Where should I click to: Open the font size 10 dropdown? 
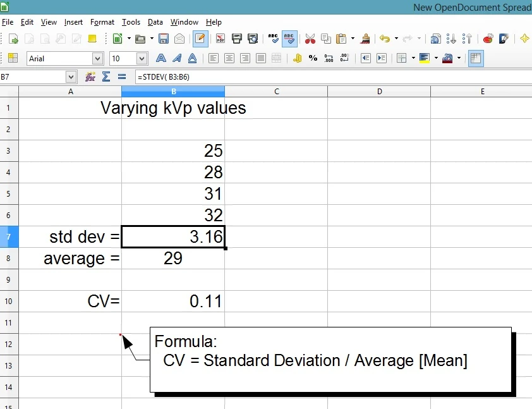pos(142,59)
